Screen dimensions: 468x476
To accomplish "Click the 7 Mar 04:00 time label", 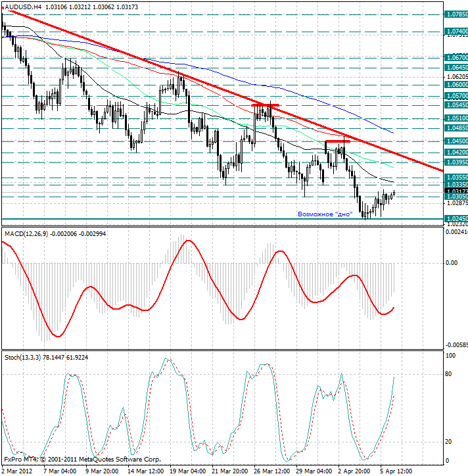I will pos(60,471).
